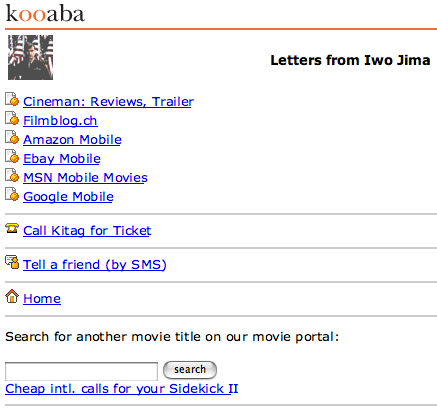Open the Letters from Iwo Jima poster thumbnail
Screen dimensions: 437x411
click(x=30, y=57)
